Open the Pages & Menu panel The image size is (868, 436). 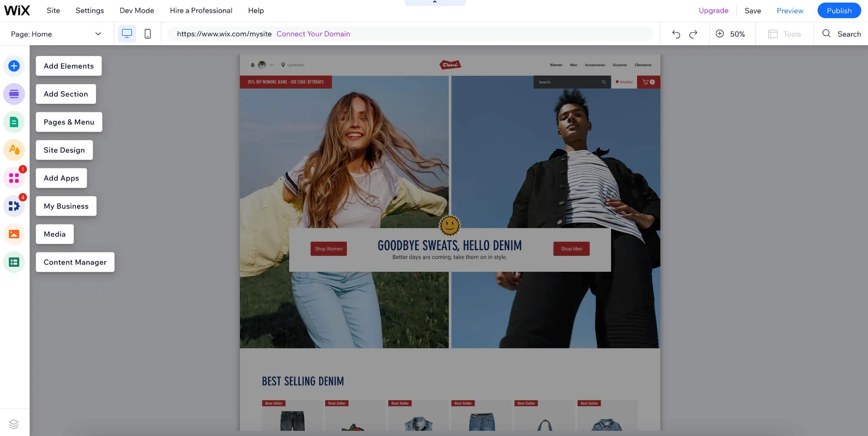coord(69,122)
